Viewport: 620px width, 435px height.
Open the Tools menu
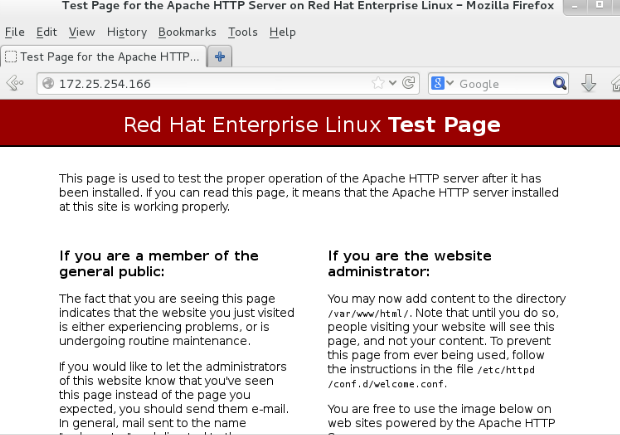pyautogui.click(x=243, y=32)
